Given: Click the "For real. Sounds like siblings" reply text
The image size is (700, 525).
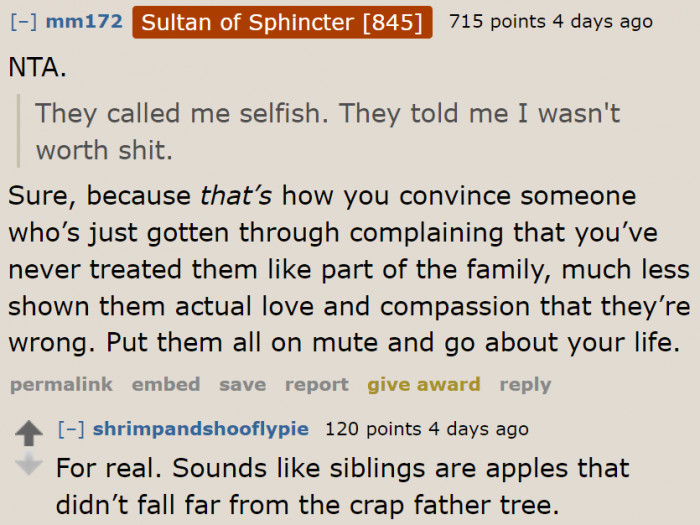Looking at the screenshot, I should [342, 484].
